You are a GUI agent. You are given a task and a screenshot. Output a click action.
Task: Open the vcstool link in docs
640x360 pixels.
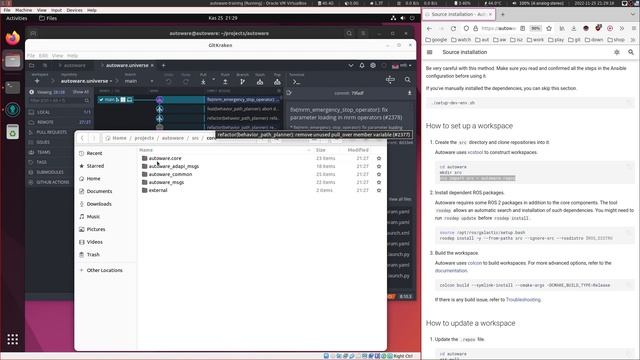pos(475,152)
